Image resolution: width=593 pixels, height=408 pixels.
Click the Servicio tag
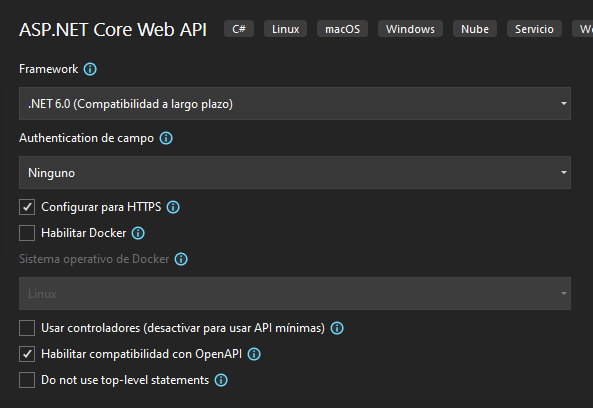[x=534, y=29]
